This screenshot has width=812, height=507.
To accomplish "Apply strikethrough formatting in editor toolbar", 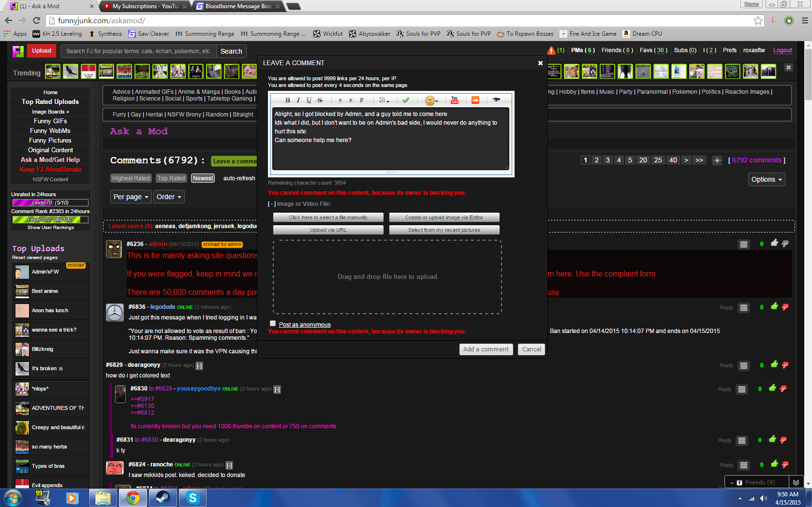I will [x=320, y=100].
